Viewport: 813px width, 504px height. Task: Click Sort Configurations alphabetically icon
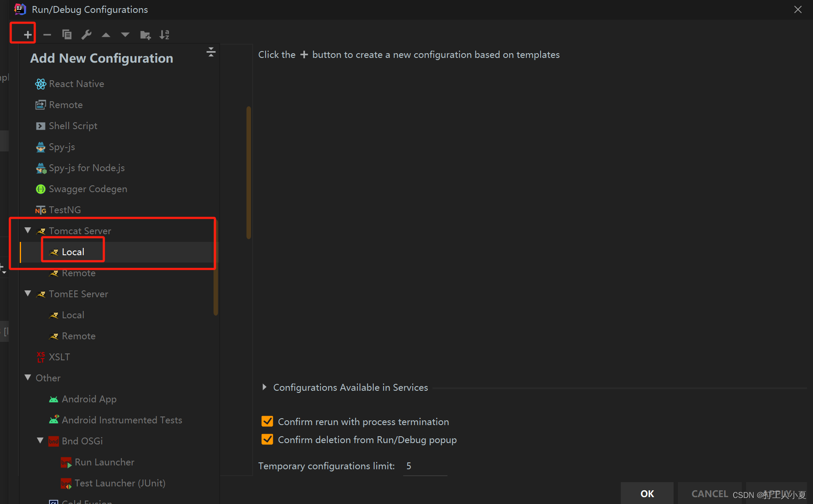[164, 35]
